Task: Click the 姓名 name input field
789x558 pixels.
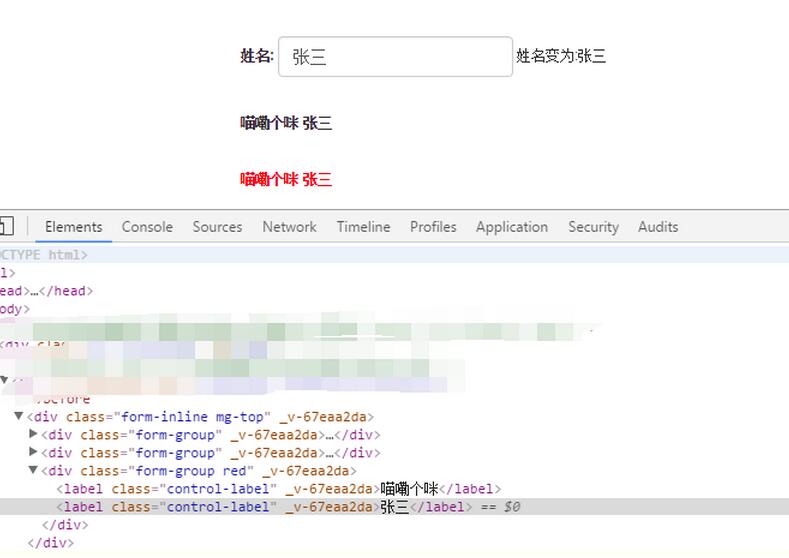Action: coord(395,57)
